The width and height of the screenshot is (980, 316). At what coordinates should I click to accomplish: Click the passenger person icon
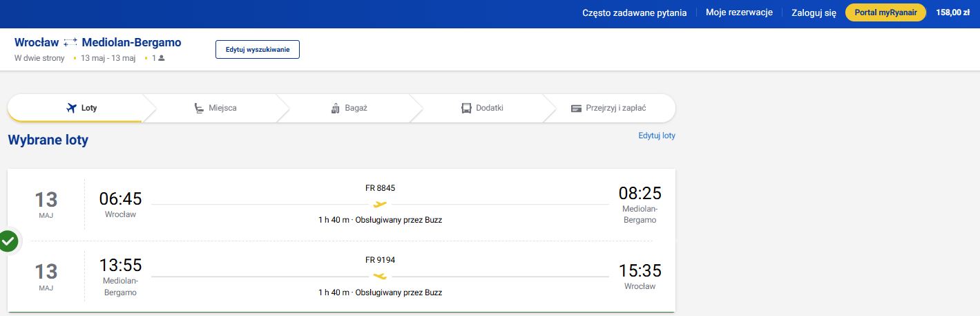coord(162,58)
